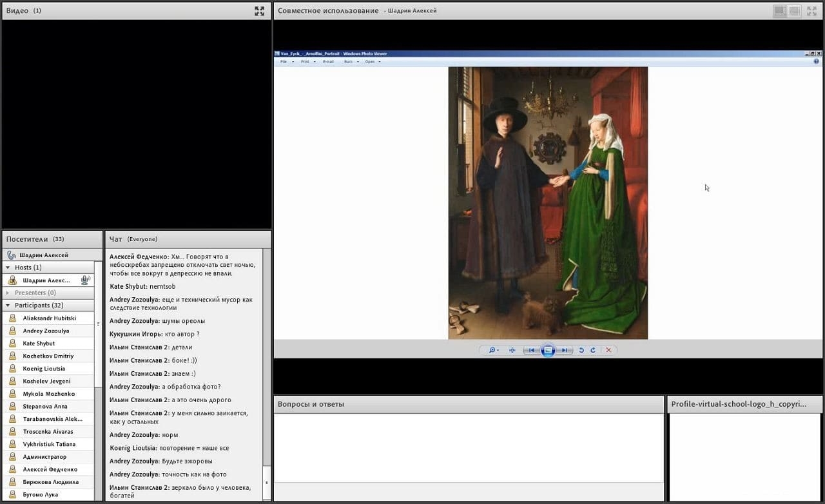825x504 pixels.
Task: Click the Чат (Everyone) pod title
Action: (x=133, y=239)
